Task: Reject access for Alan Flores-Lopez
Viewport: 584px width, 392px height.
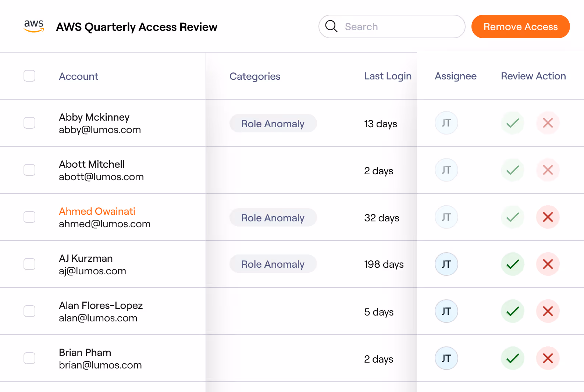Action: pyautogui.click(x=548, y=311)
